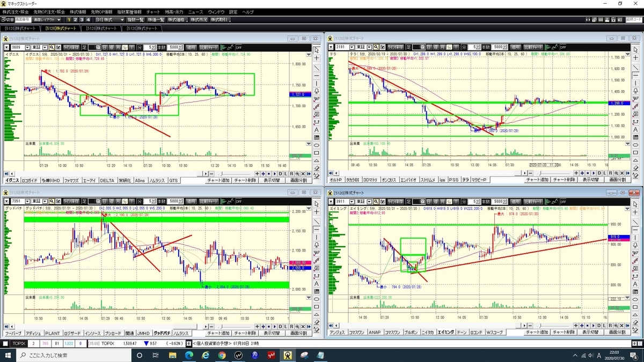The width and height of the screenshot is (644, 362).
Task: Open the ニュース menu
Action: point(196,11)
